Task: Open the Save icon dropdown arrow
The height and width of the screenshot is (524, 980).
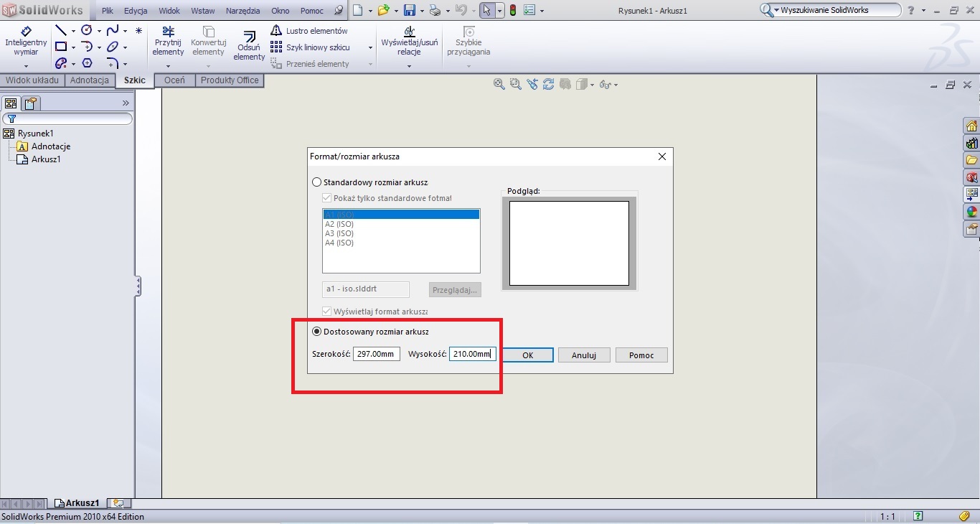Action: tap(422, 11)
